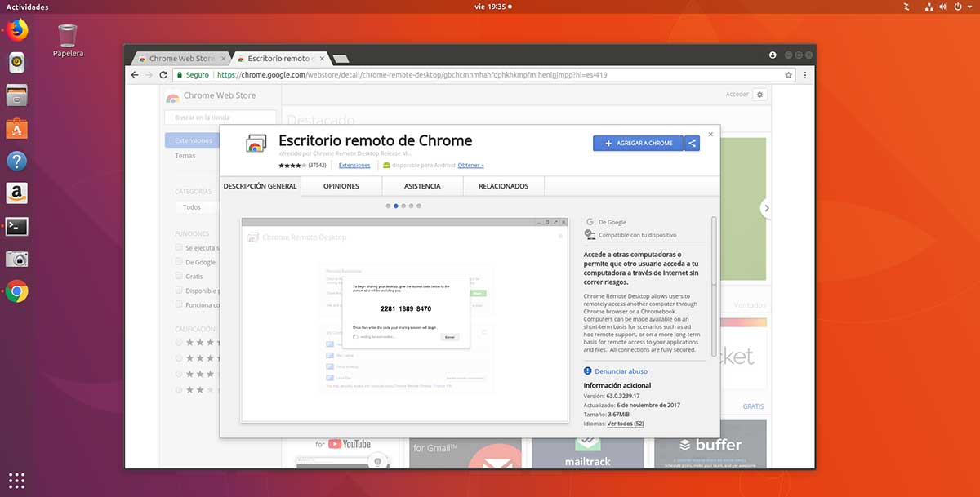Image resolution: width=980 pixels, height=497 pixels.
Task: Open the Amazon dock launcher
Action: tap(17, 193)
